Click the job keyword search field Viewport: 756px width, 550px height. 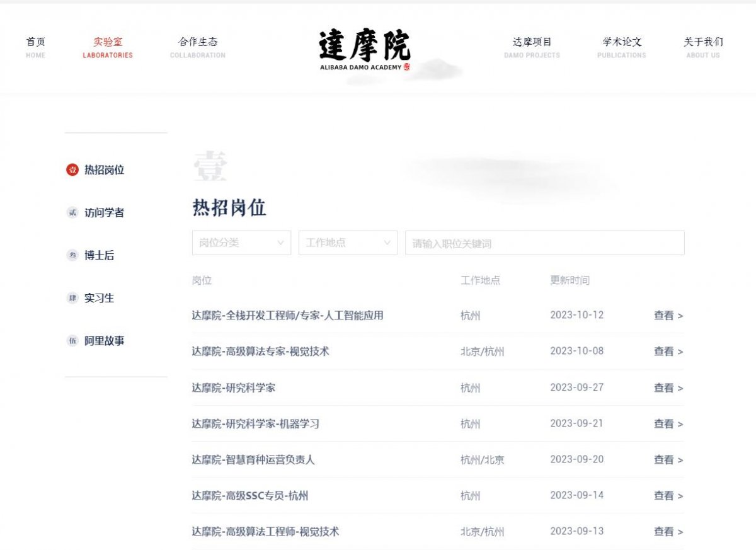tap(545, 243)
